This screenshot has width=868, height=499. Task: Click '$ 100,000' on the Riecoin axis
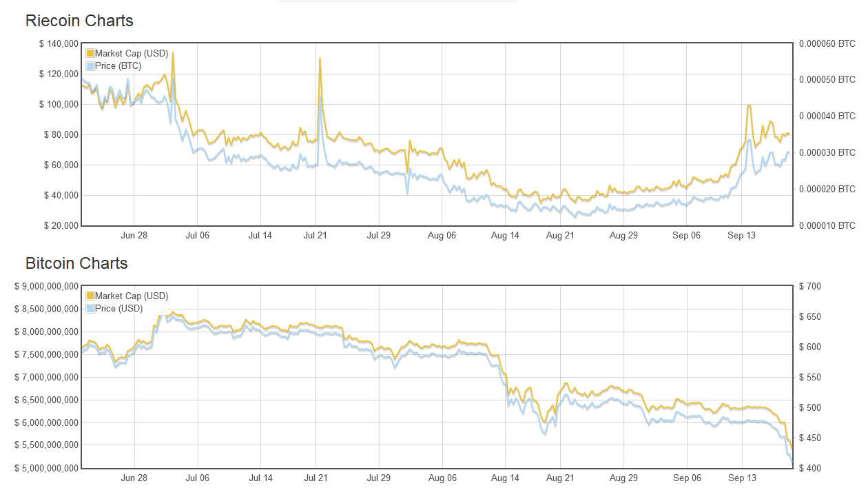(x=58, y=105)
